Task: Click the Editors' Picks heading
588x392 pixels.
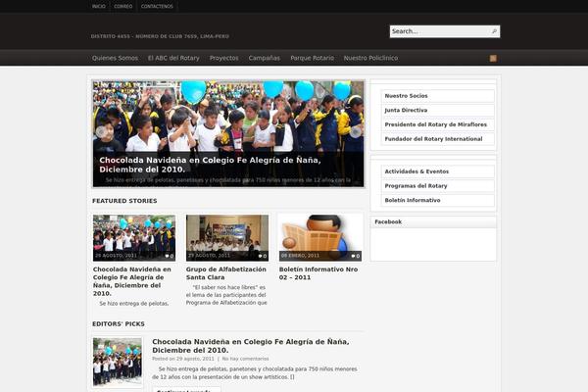Action: tap(119, 324)
